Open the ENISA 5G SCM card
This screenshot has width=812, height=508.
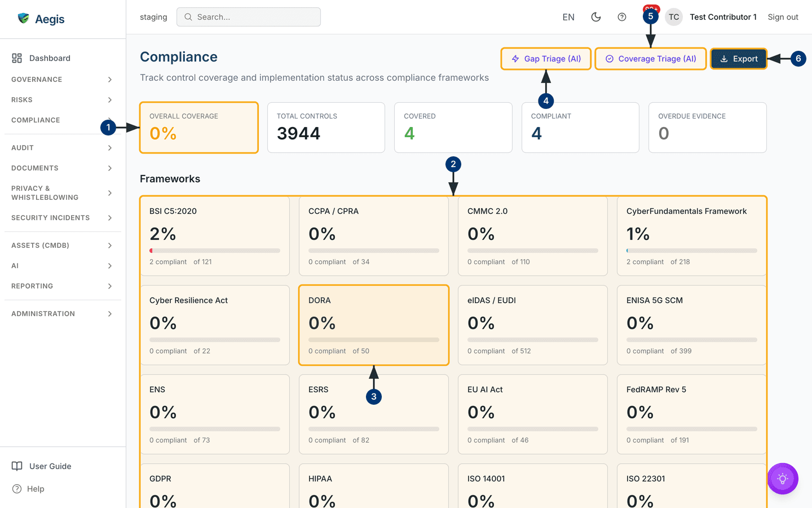[692, 325]
